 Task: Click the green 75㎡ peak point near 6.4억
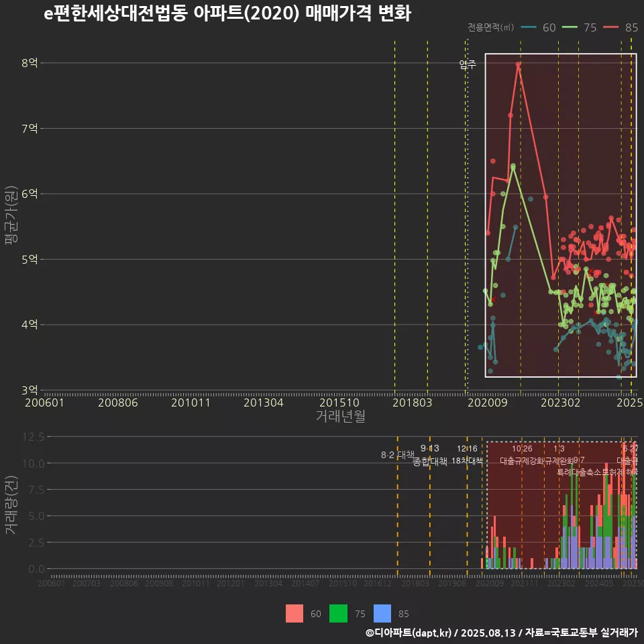(x=513, y=166)
